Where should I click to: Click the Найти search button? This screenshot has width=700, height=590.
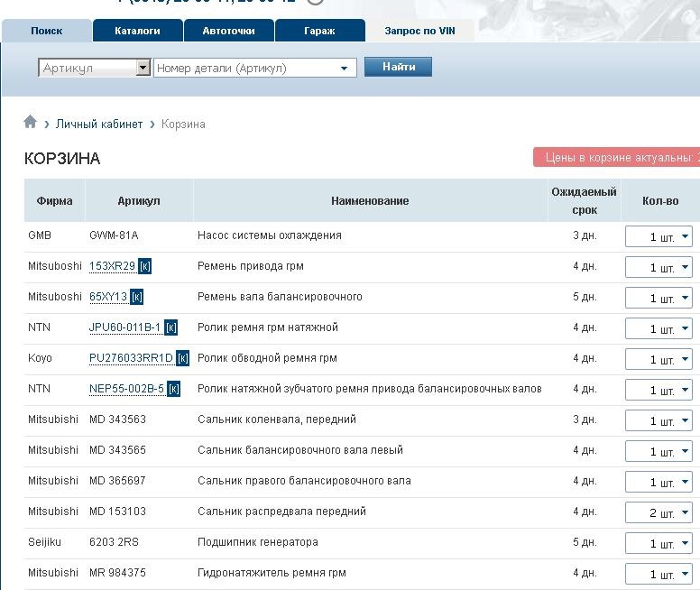[398, 67]
